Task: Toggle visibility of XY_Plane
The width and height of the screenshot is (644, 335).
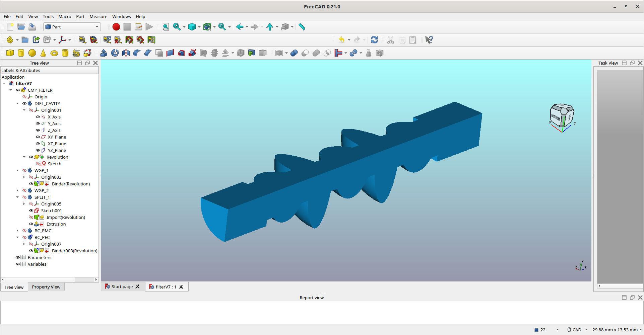Action: click(38, 137)
